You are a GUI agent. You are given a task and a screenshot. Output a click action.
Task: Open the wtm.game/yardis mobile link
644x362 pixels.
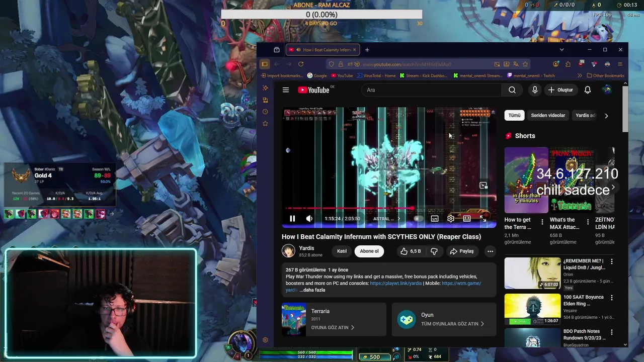[461, 284]
